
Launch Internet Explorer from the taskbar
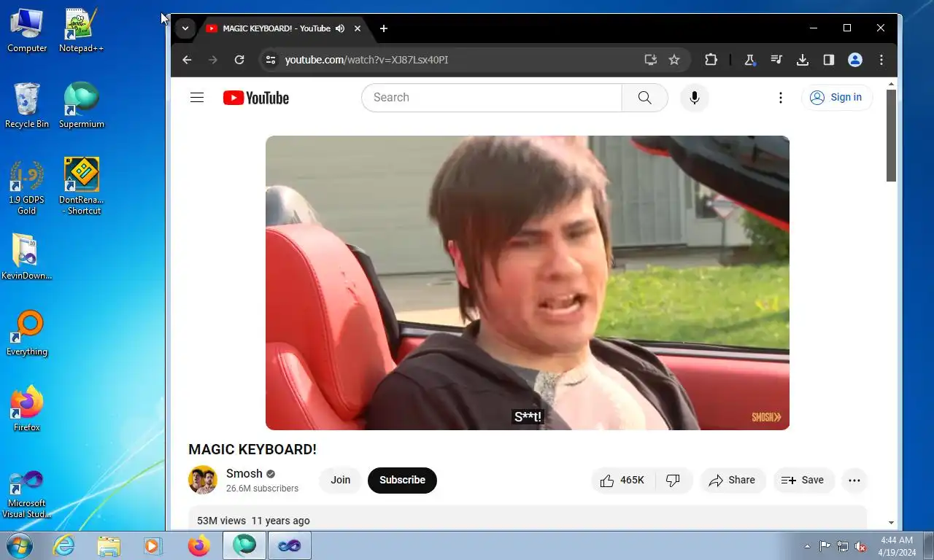[x=63, y=545]
